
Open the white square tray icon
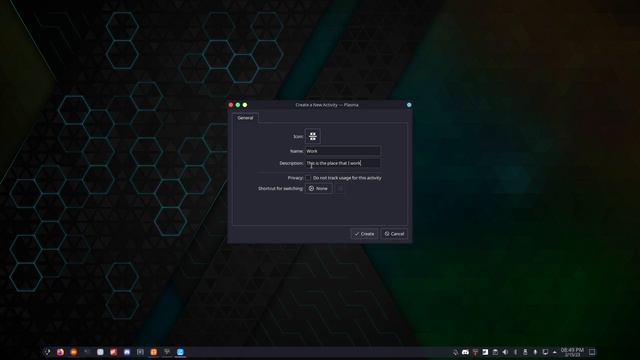tap(485, 352)
